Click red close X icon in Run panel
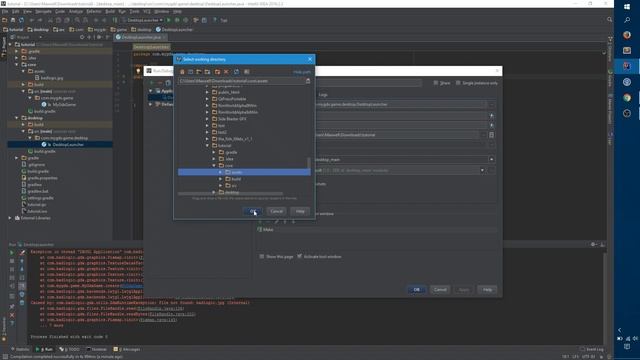This screenshot has height=360, width=640. [x=12, y=315]
